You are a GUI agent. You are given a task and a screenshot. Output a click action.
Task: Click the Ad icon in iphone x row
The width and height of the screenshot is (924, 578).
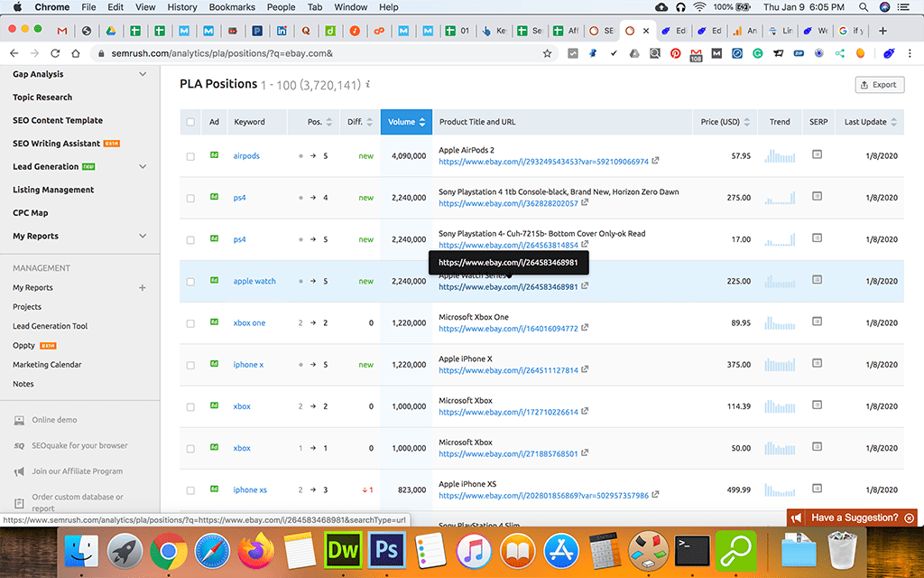pyautogui.click(x=214, y=363)
